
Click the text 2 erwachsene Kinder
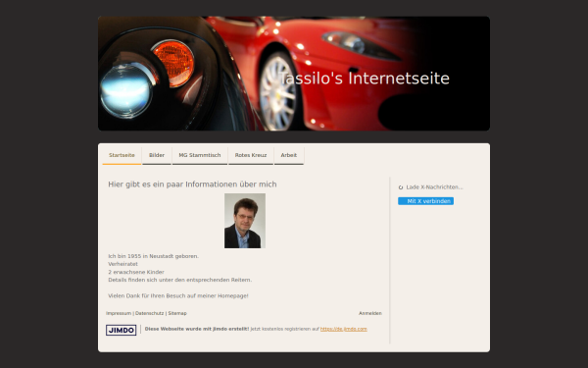click(x=136, y=272)
